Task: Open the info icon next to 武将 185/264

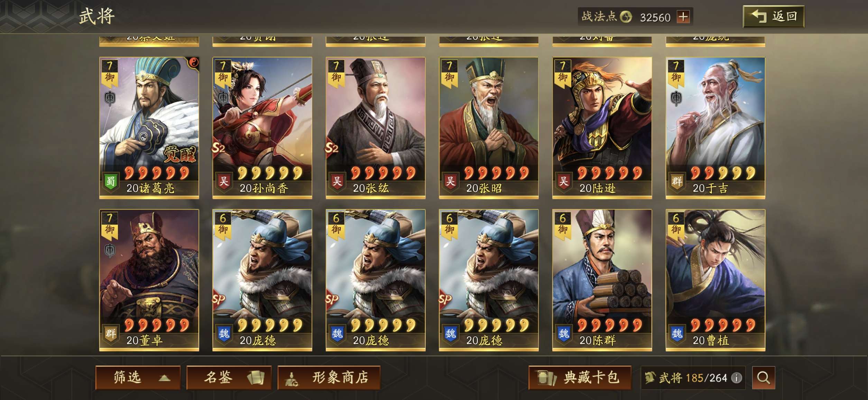Action: coord(736,378)
